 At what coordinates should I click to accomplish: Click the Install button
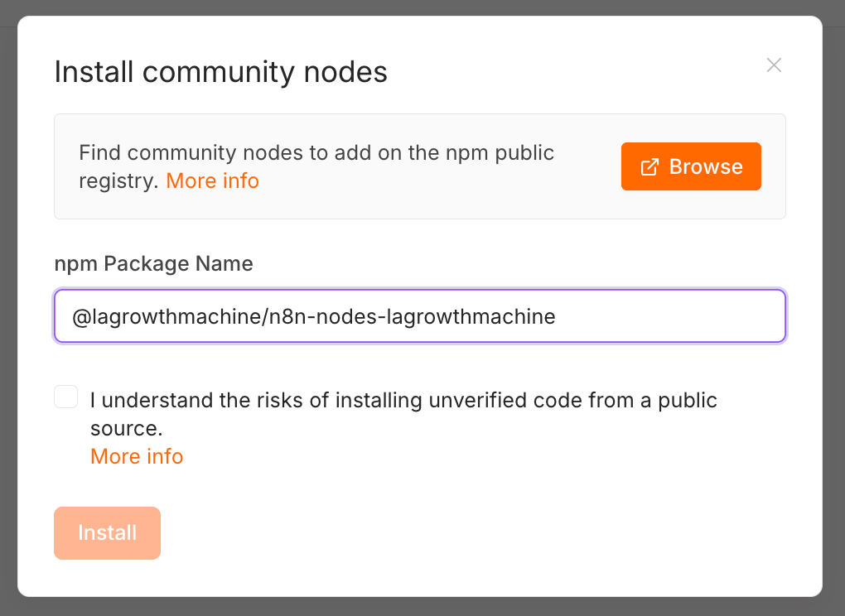point(107,533)
